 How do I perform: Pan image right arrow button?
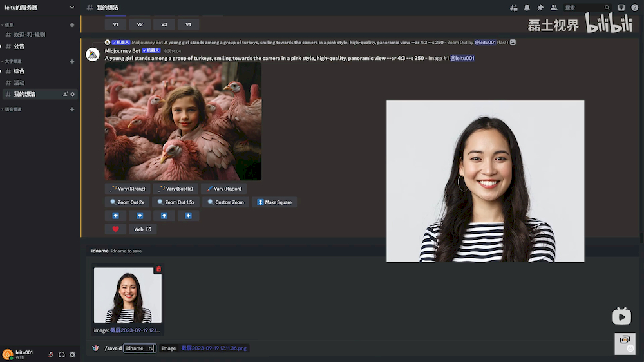[140, 216]
